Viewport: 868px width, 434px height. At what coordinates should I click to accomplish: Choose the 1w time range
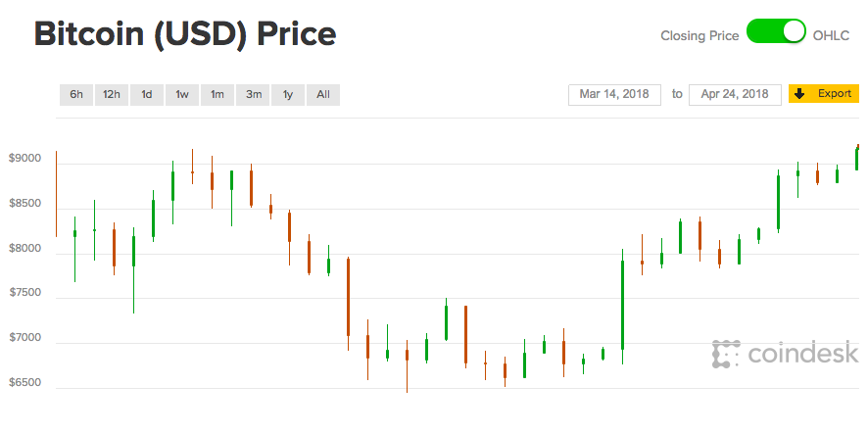(182, 94)
